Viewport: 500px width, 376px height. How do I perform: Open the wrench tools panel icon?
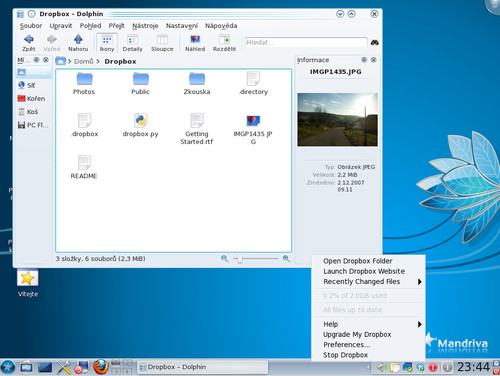click(63, 367)
